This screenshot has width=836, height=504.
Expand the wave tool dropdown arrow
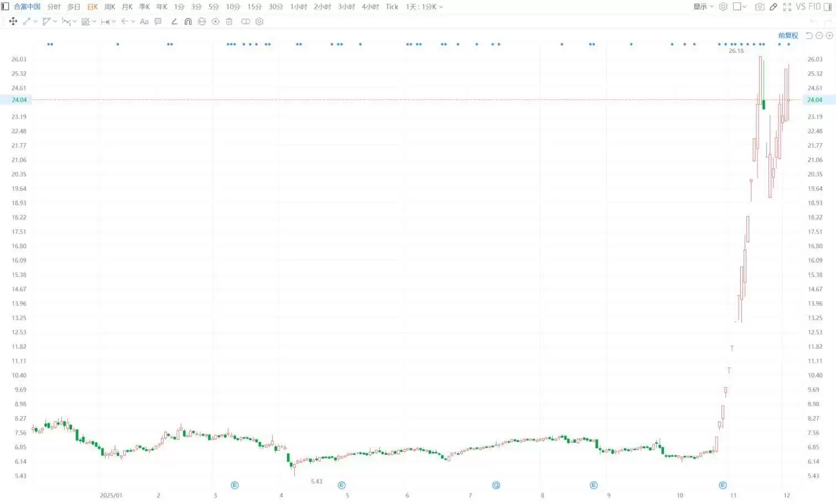75,22
